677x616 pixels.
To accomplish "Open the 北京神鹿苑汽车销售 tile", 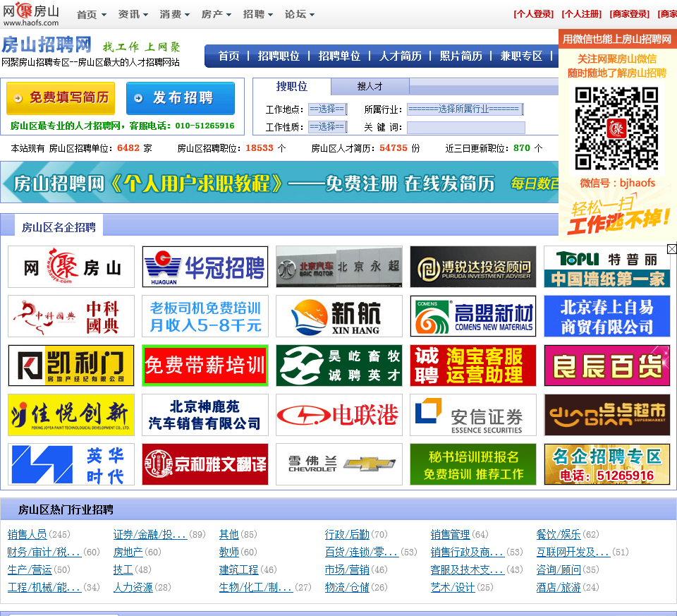I will point(205,415).
